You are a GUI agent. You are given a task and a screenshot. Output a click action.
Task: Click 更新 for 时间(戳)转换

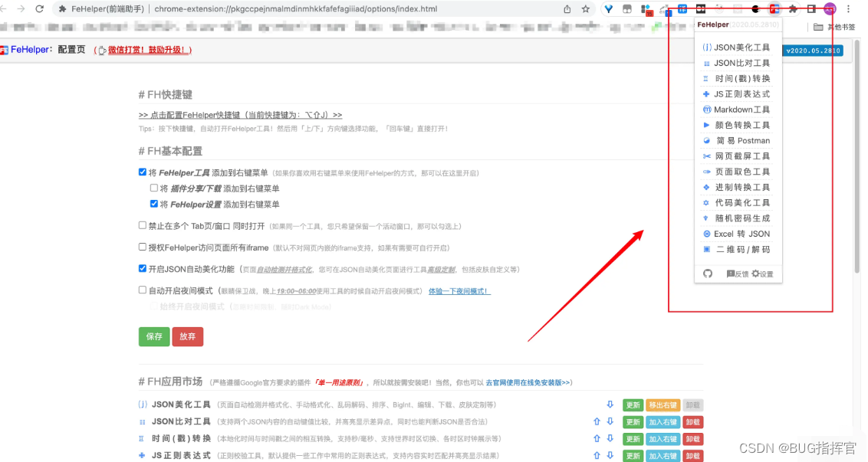[x=633, y=439]
